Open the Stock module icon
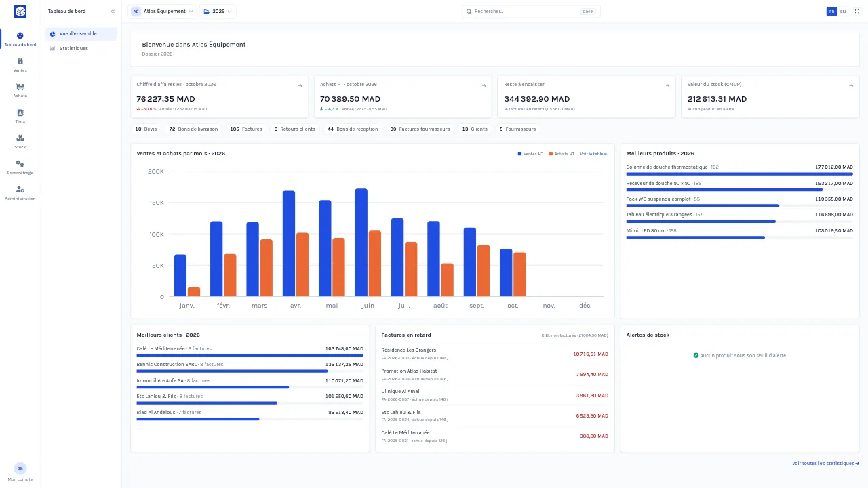This screenshot has height=488, width=868. [20, 138]
